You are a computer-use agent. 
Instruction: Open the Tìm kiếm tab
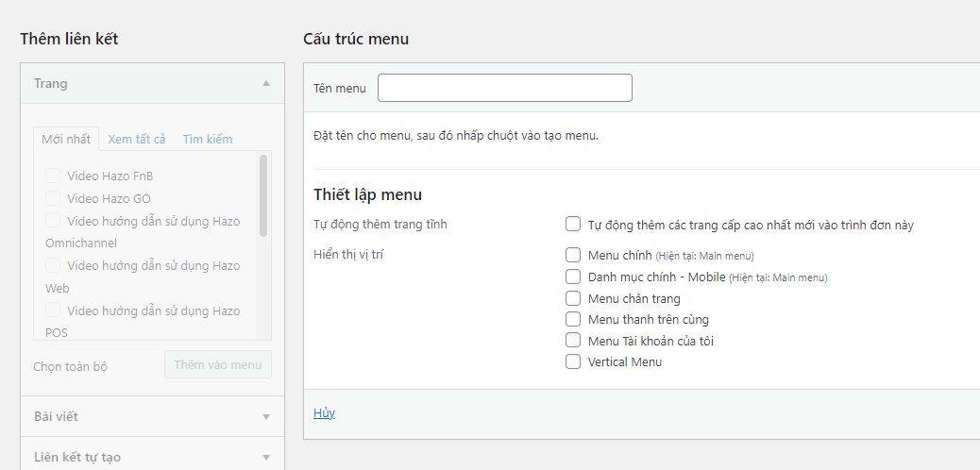pyautogui.click(x=208, y=139)
